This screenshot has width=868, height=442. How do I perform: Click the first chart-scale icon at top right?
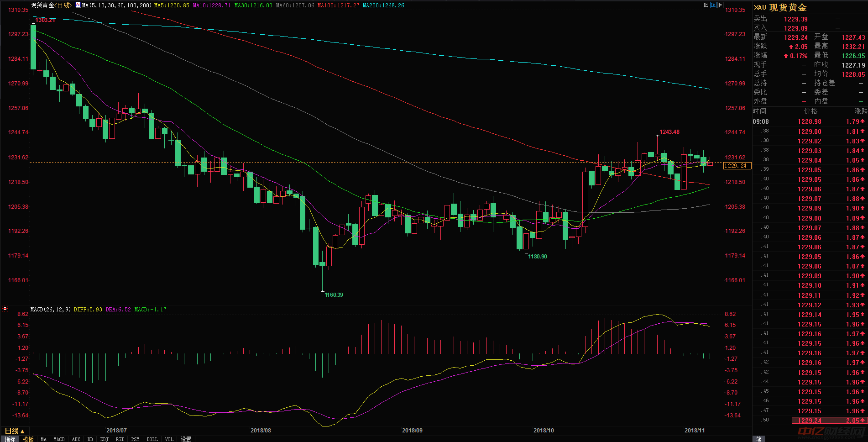[706, 5]
